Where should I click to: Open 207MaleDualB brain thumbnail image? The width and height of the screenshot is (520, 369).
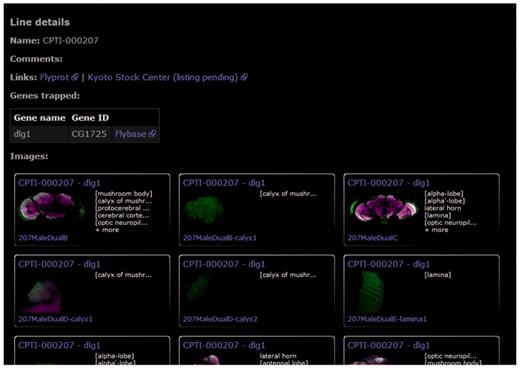(52, 207)
